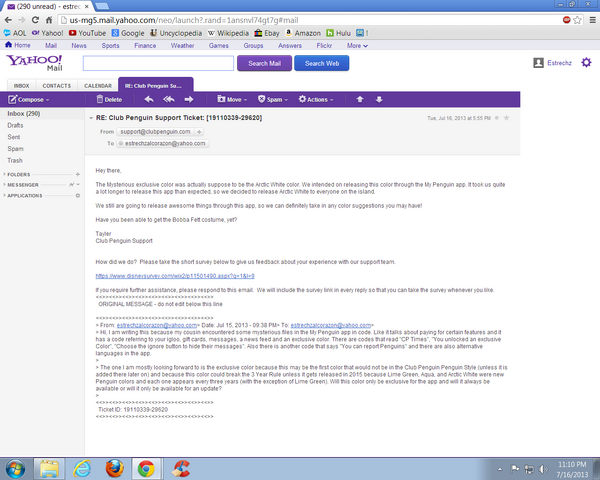Click the Forward arrow icon
The width and height of the screenshot is (600, 480).
coord(189,100)
